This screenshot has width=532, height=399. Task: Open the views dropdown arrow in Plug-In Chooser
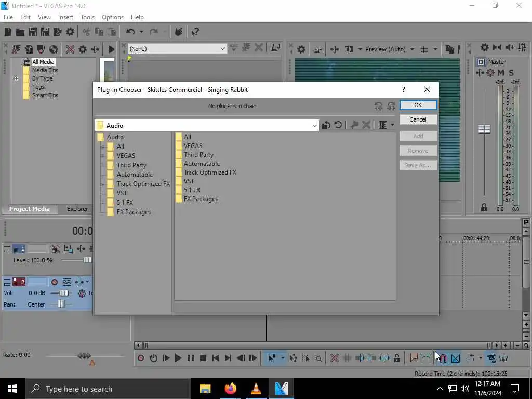coord(393,125)
